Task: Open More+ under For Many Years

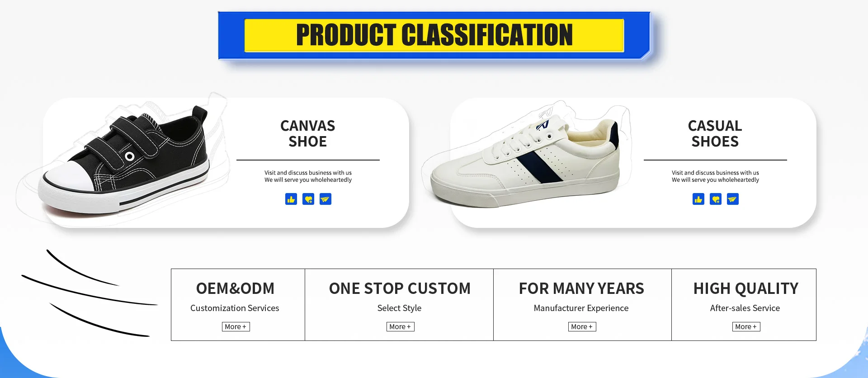Action: click(x=582, y=326)
